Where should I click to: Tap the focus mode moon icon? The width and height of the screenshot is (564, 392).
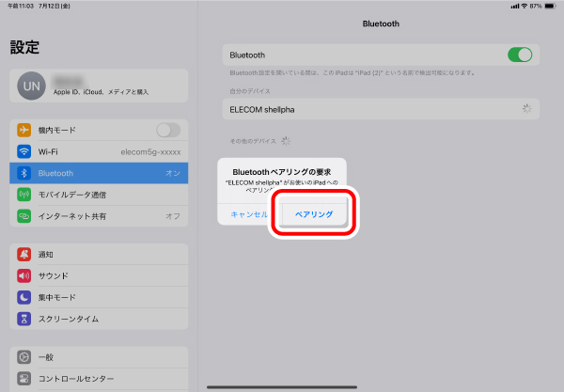pyautogui.click(x=24, y=297)
